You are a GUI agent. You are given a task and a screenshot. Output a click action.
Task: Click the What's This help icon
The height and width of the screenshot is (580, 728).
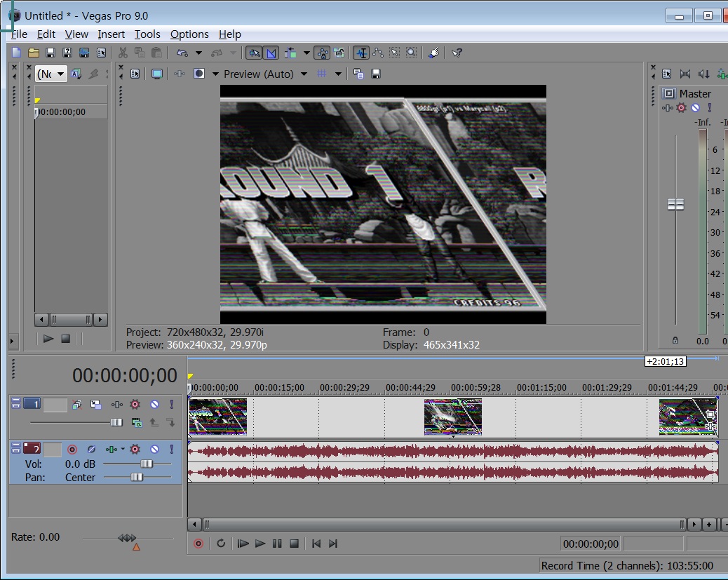[457, 53]
